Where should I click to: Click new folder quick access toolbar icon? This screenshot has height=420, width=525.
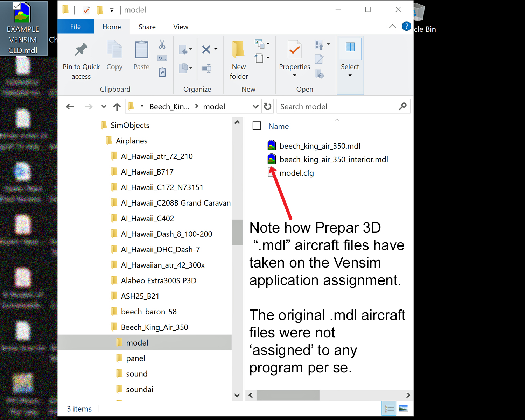pos(100,10)
